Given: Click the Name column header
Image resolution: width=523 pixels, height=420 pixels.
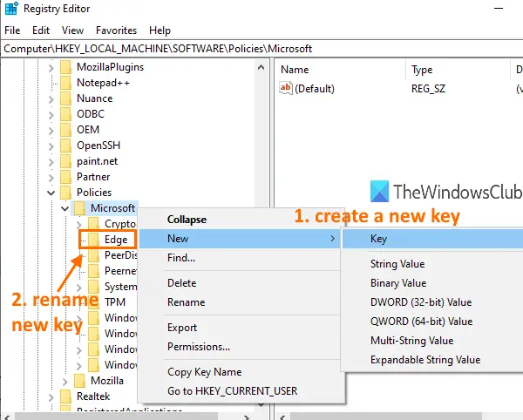Looking at the screenshot, I should point(341,70).
